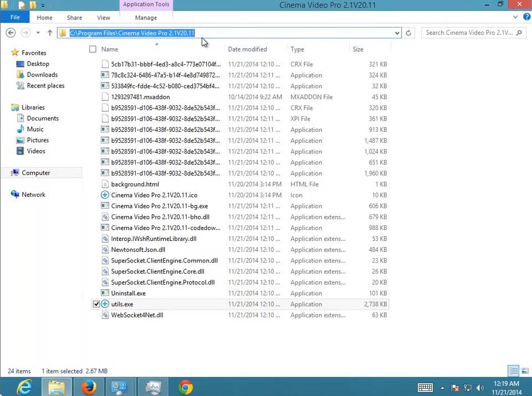Select the Newtonsoft.Json.dll file icon
532x396 pixels.
(x=105, y=250)
